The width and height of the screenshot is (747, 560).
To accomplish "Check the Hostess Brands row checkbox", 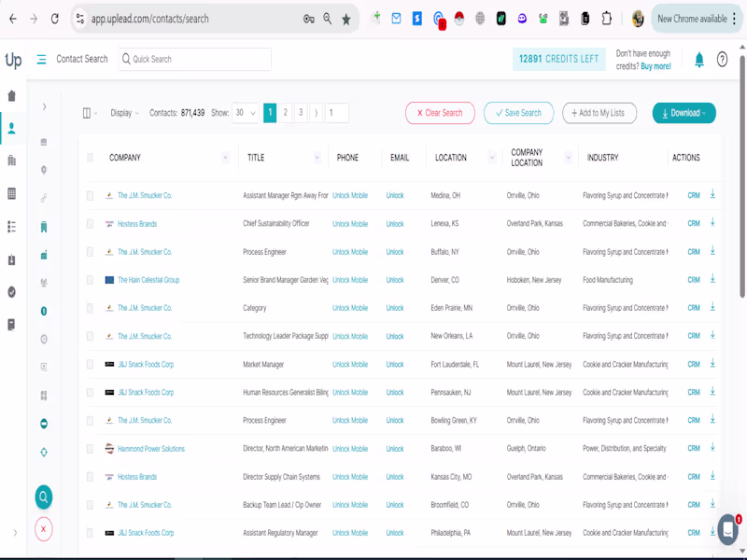I will (x=91, y=224).
